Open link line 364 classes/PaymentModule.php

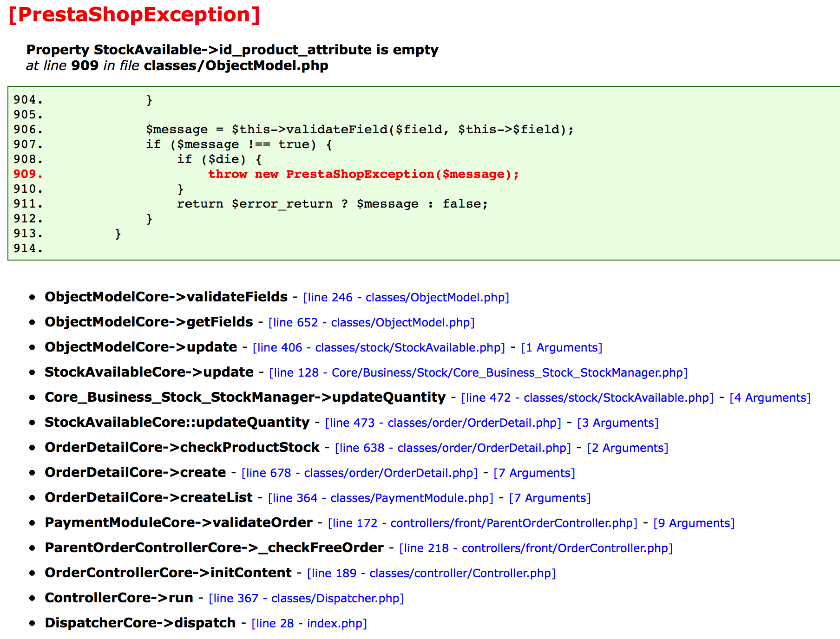[381, 498]
